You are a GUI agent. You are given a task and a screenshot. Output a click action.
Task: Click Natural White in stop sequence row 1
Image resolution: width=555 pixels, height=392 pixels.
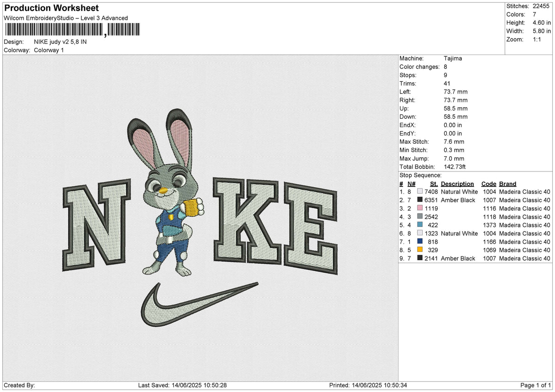(459, 192)
